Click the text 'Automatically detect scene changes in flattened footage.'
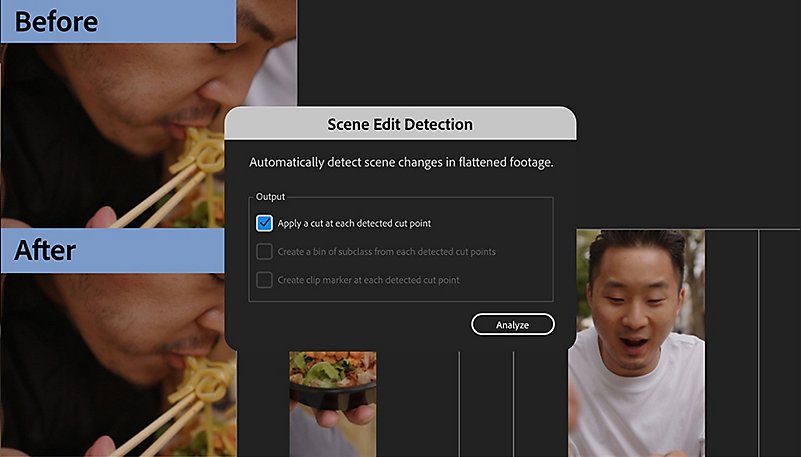The image size is (801, 457). (x=401, y=162)
